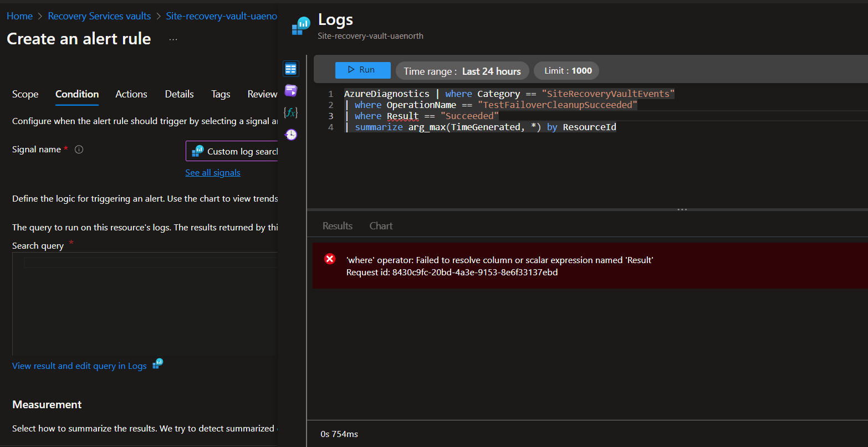Click the Custom log search signal icon

pyautogui.click(x=198, y=151)
